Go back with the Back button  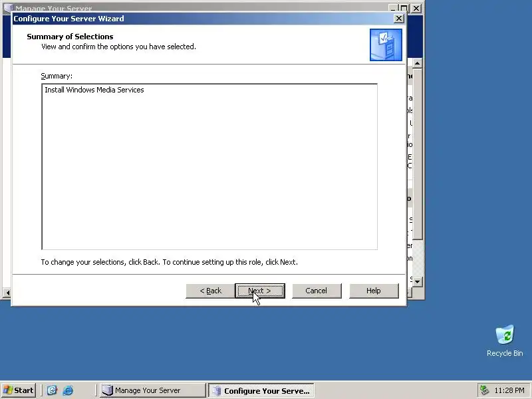click(x=210, y=291)
